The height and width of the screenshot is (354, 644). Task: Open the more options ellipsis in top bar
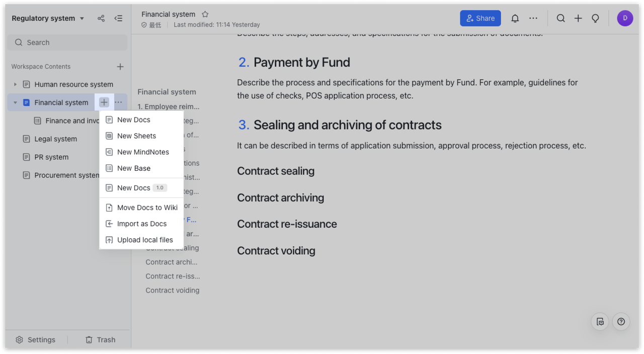click(x=533, y=18)
